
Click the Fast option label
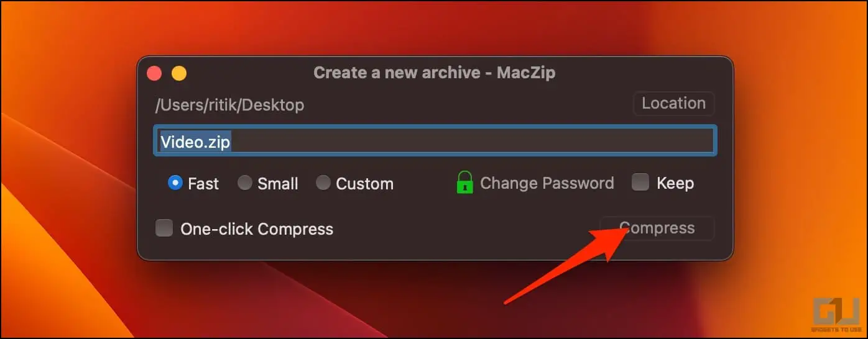[x=203, y=184]
